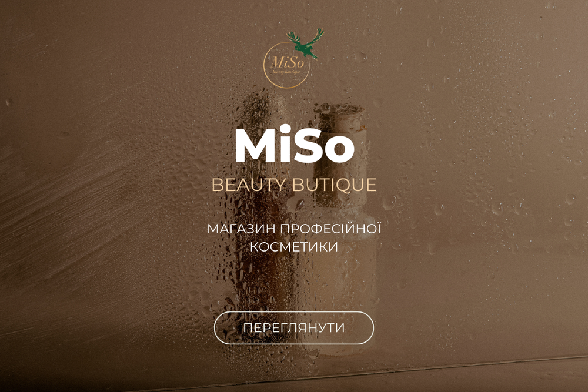Click the MiSo circular logo at top
Viewport: 588px width, 392px height.
pyautogui.click(x=293, y=58)
